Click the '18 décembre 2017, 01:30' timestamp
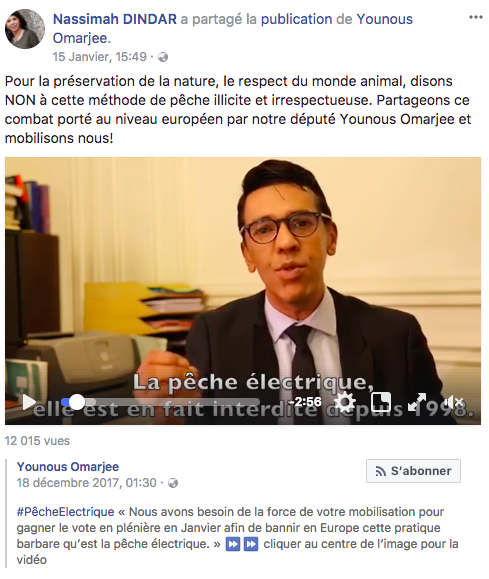This screenshot has height=579, width=489. tap(86, 483)
